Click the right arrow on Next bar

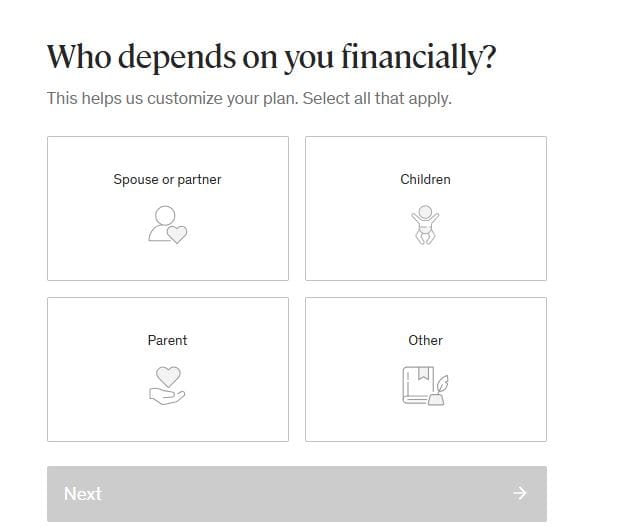(x=519, y=493)
